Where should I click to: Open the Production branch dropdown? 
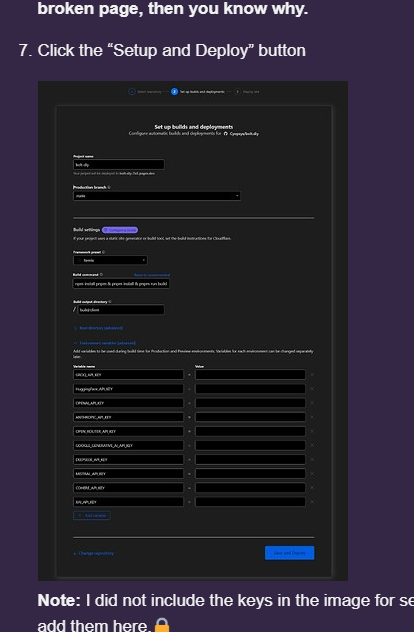[157, 196]
